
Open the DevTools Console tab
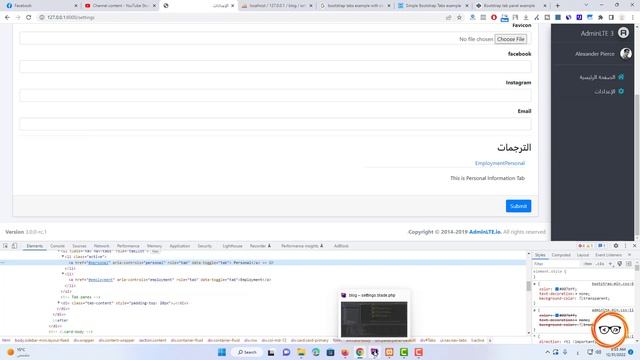[58, 246]
